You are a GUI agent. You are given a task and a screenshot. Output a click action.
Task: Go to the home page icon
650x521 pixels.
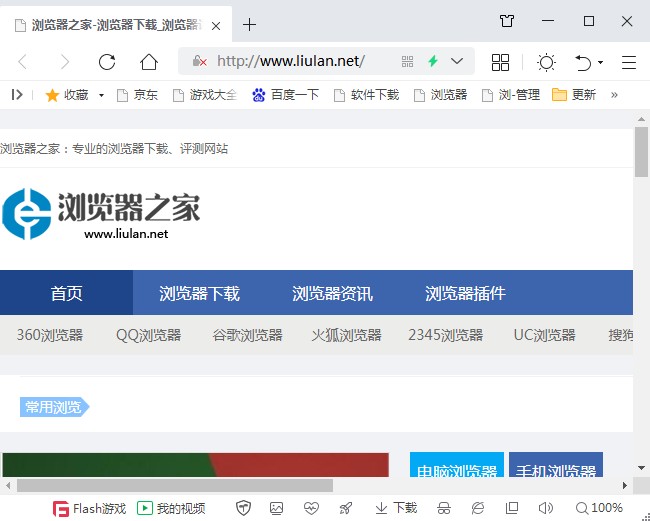pos(149,62)
